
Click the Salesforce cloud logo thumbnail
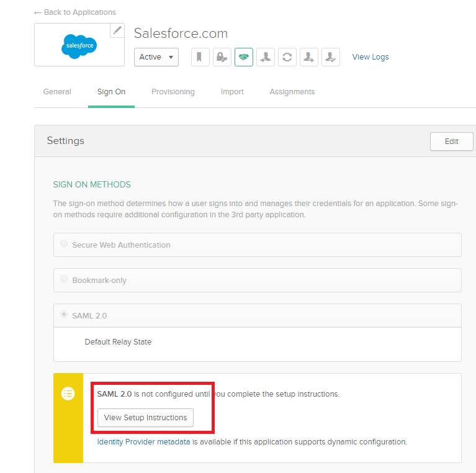coord(79,46)
